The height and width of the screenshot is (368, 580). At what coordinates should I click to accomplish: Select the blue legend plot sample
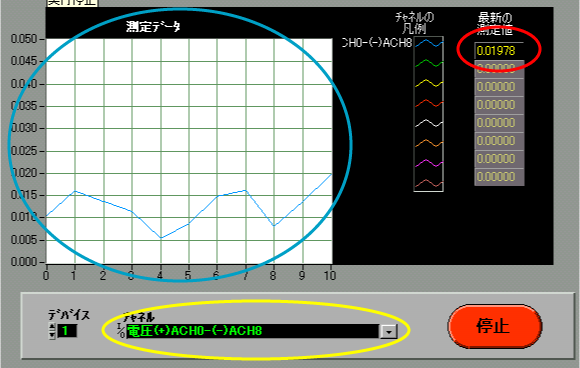[x=428, y=44]
